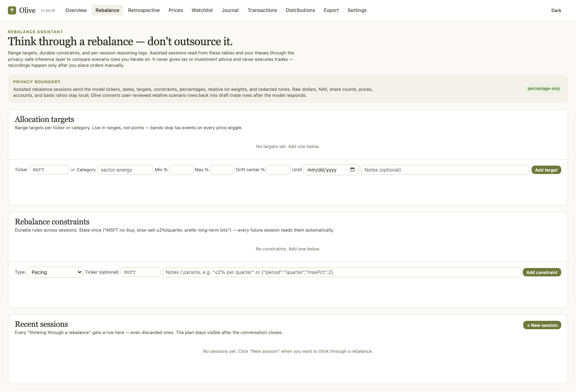Viewport: 576px width, 392px height.
Task: Click the PRIVACY BOUNDARY label
Action: (x=37, y=82)
